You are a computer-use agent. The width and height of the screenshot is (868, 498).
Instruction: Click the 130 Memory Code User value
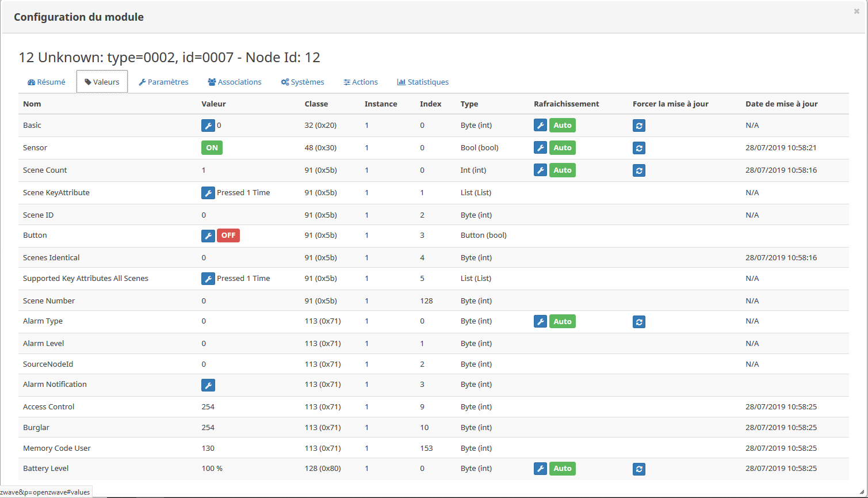[208, 448]
